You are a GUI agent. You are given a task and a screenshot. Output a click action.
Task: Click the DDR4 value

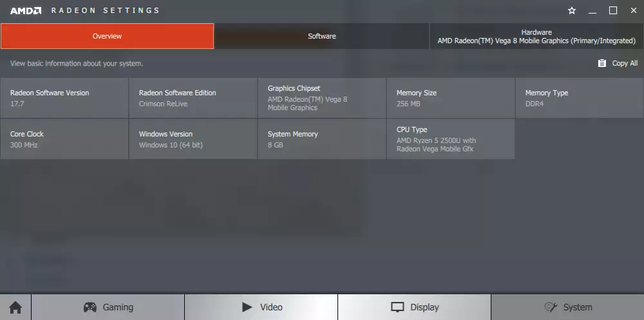coord(535,104)
